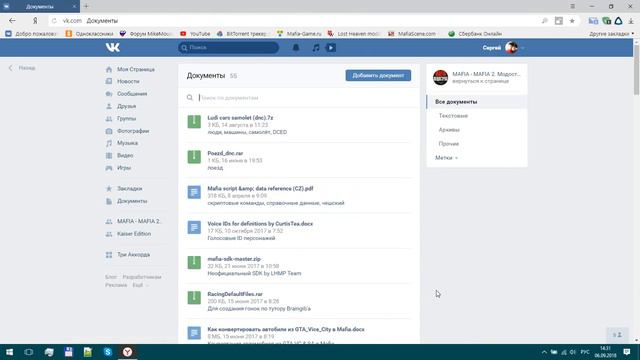
Task: Click the Ludi cars samolet archive icon
Action: 194,122
